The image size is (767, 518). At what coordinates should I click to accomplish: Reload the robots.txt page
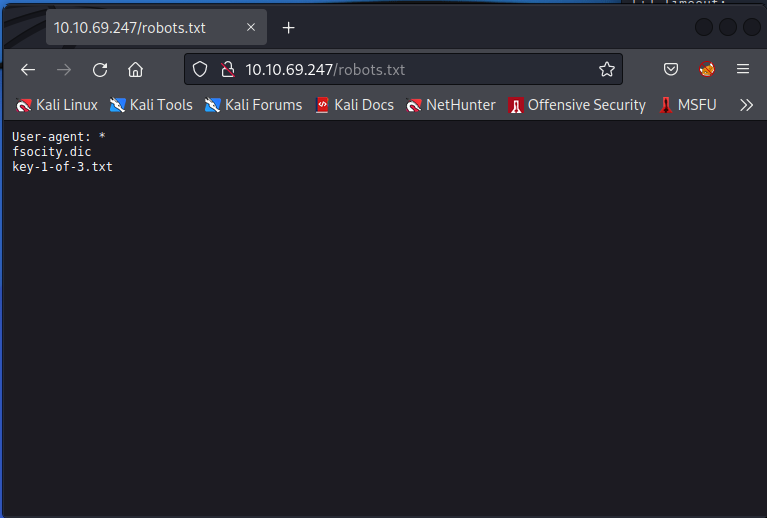(100, 69)
